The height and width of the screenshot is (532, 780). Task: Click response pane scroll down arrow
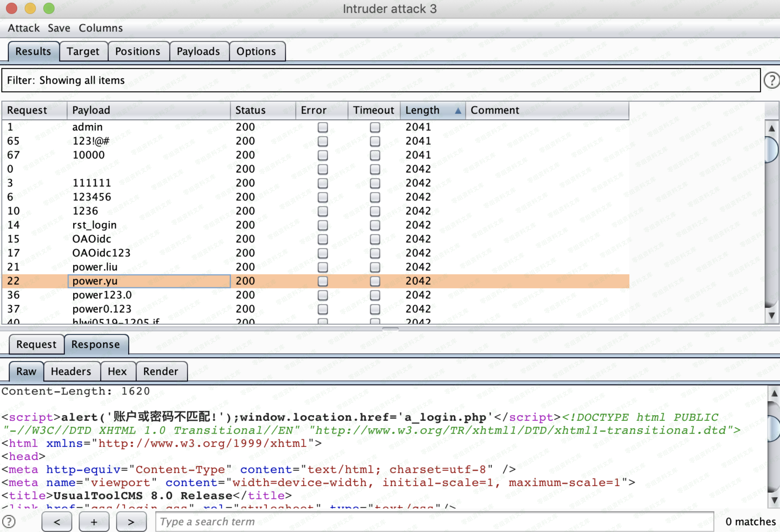click(x=774, y=500)
